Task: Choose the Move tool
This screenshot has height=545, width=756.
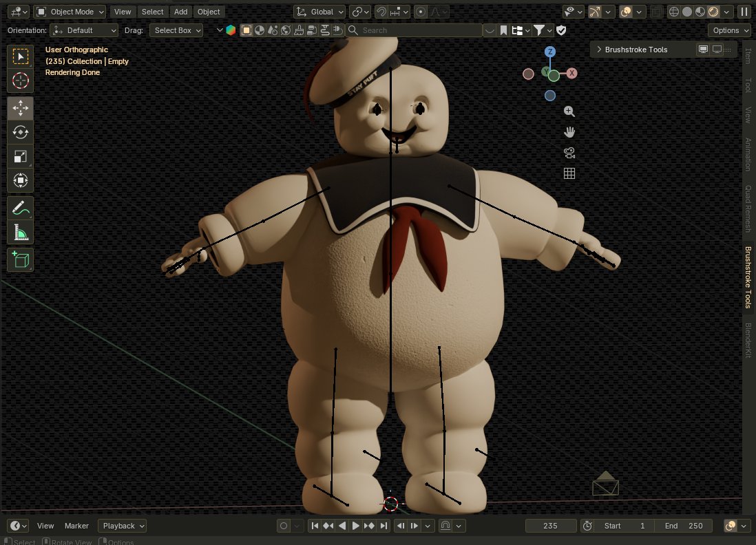Action: (20, 108)
